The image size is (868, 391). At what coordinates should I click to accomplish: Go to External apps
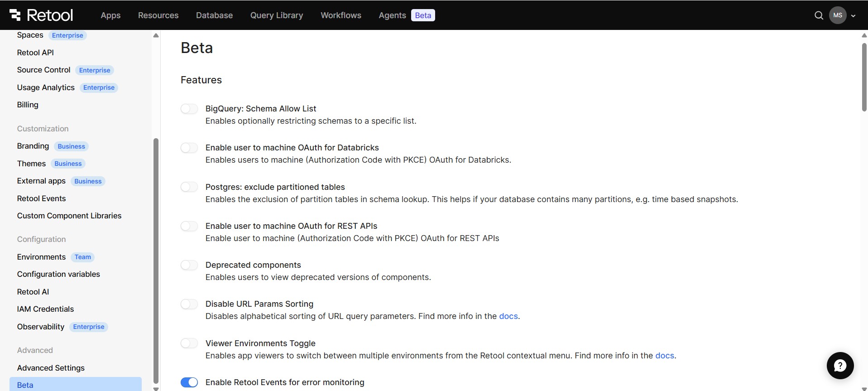(41, 181)
